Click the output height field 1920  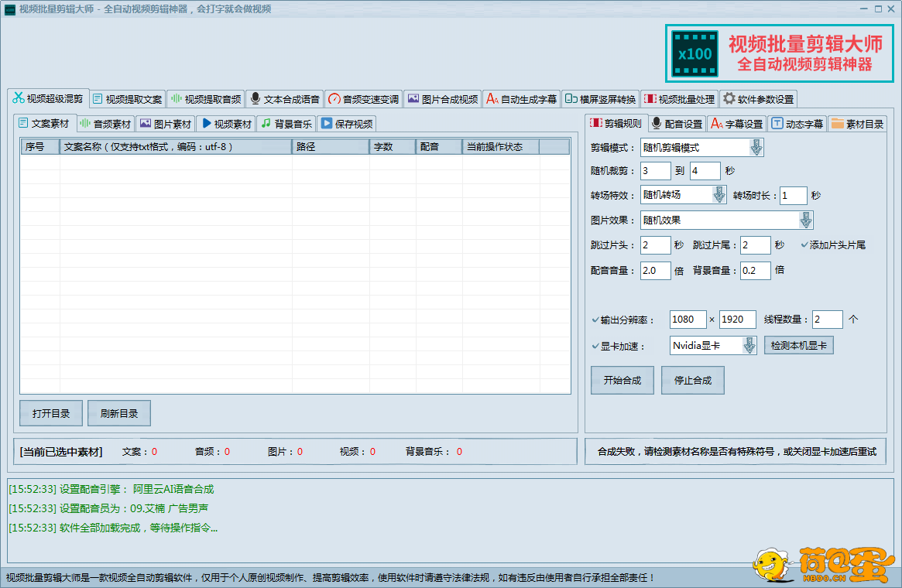click(x=738, y=319)
